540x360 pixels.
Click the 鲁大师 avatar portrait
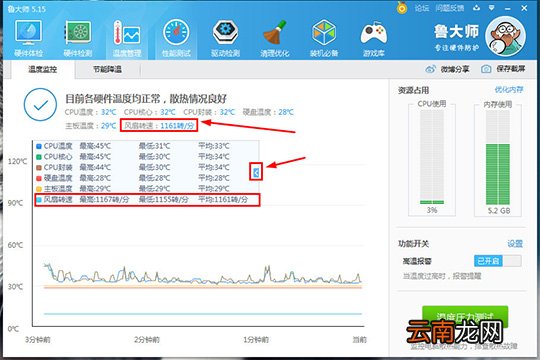[x=505, y=36]
